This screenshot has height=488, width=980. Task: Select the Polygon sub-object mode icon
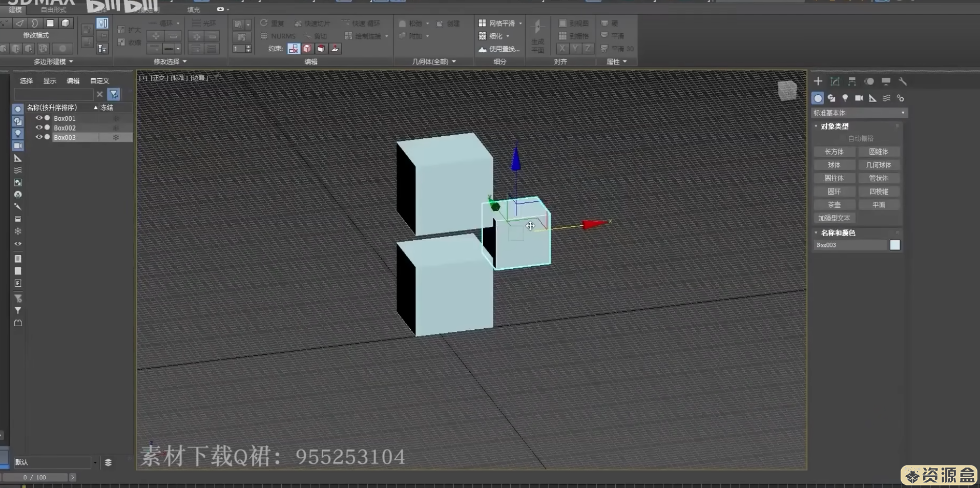50,23
